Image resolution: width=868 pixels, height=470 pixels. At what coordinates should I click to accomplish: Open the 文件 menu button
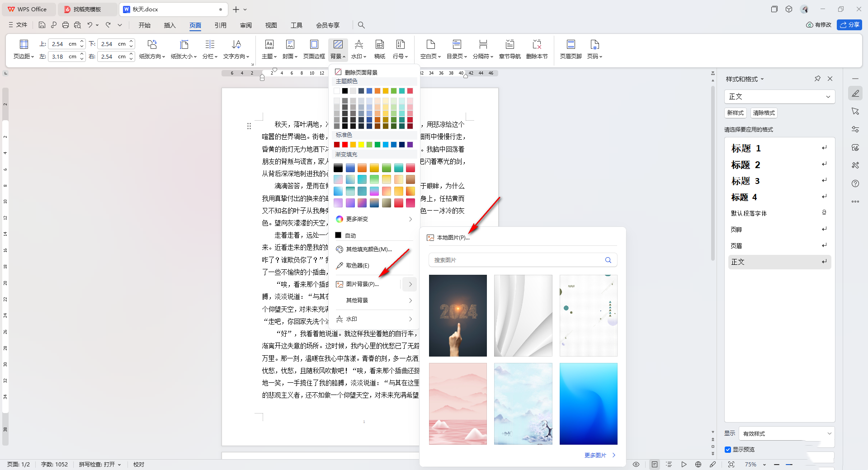click(18, 25)
